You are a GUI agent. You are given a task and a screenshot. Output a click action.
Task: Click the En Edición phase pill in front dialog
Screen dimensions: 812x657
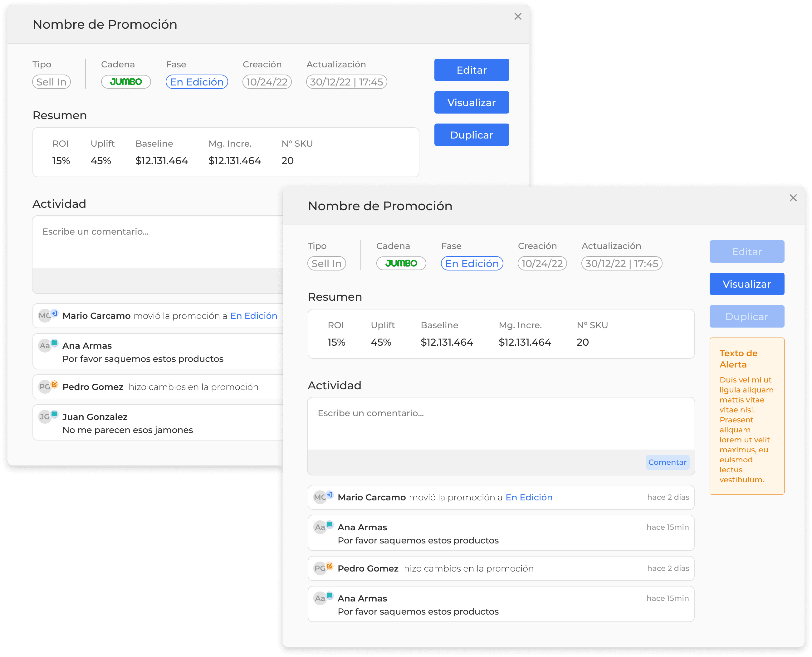coord(472,263)
